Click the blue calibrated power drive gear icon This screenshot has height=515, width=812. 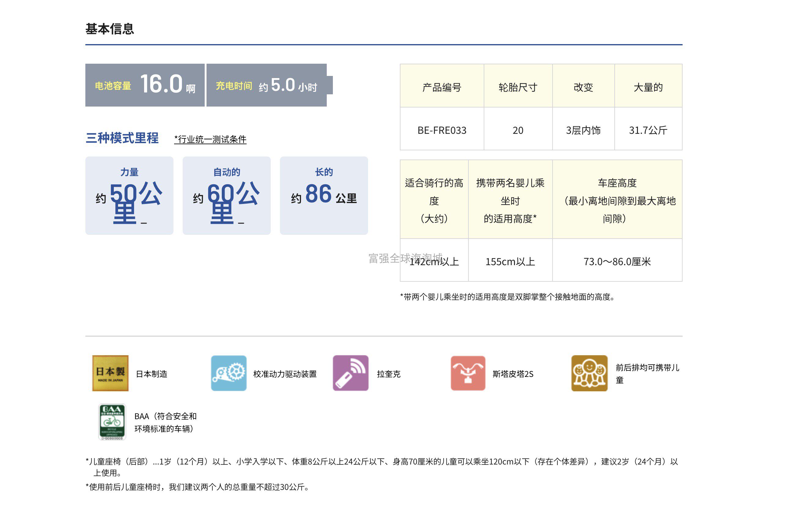tap(229, 373)
